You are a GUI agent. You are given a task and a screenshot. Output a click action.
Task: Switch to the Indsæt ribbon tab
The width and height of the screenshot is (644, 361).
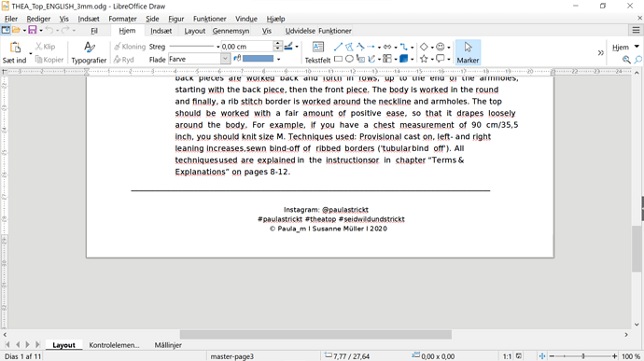161,31
